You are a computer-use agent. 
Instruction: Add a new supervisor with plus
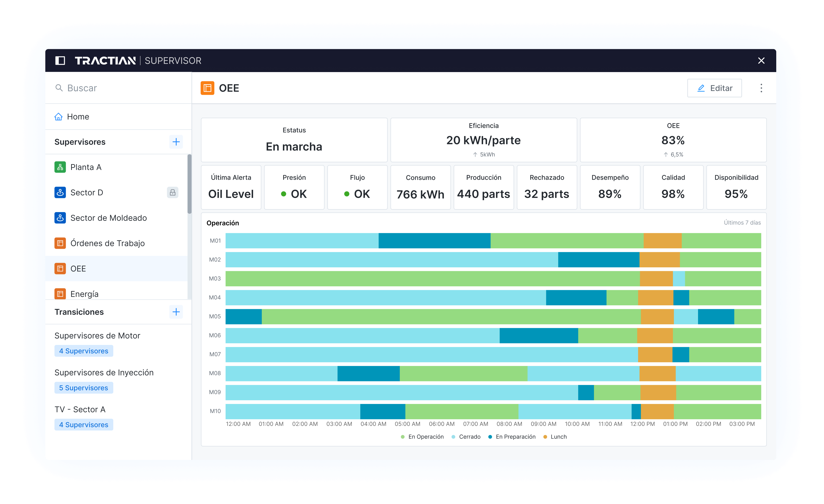coord(176,142)
